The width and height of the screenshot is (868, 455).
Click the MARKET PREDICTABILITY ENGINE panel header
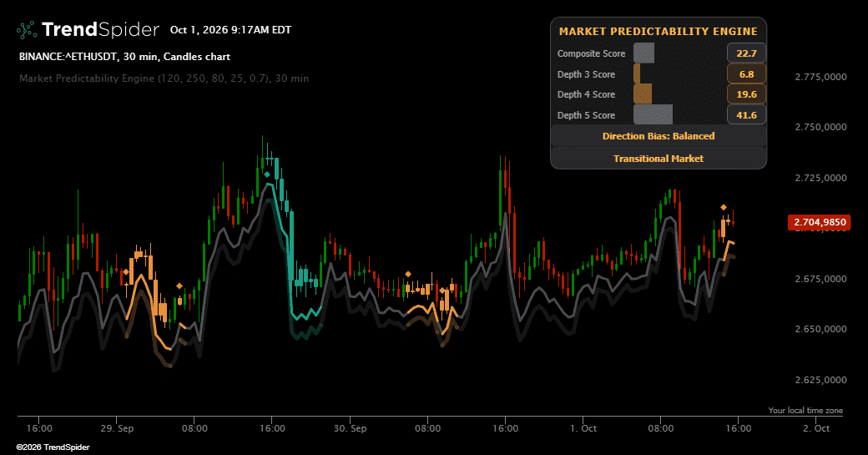pos(659,32)
